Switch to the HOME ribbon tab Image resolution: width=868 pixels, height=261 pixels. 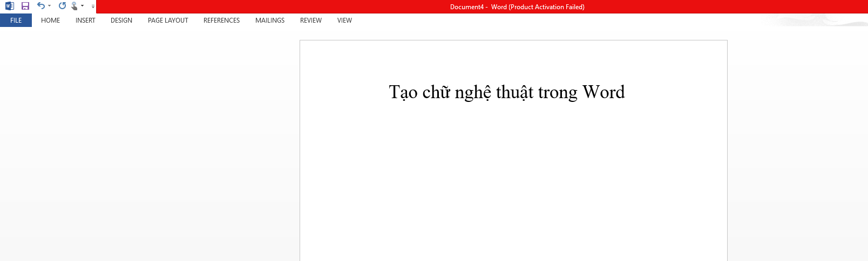(50, 20)
